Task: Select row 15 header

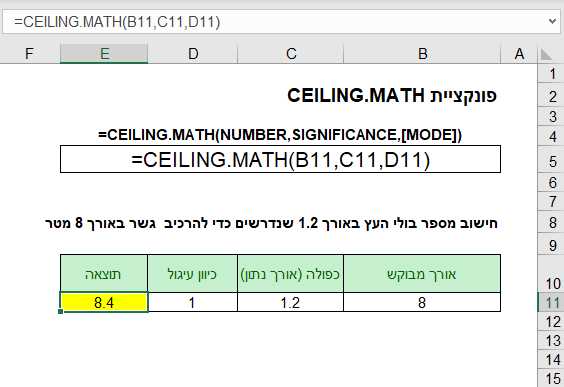Action: point(552,378)
